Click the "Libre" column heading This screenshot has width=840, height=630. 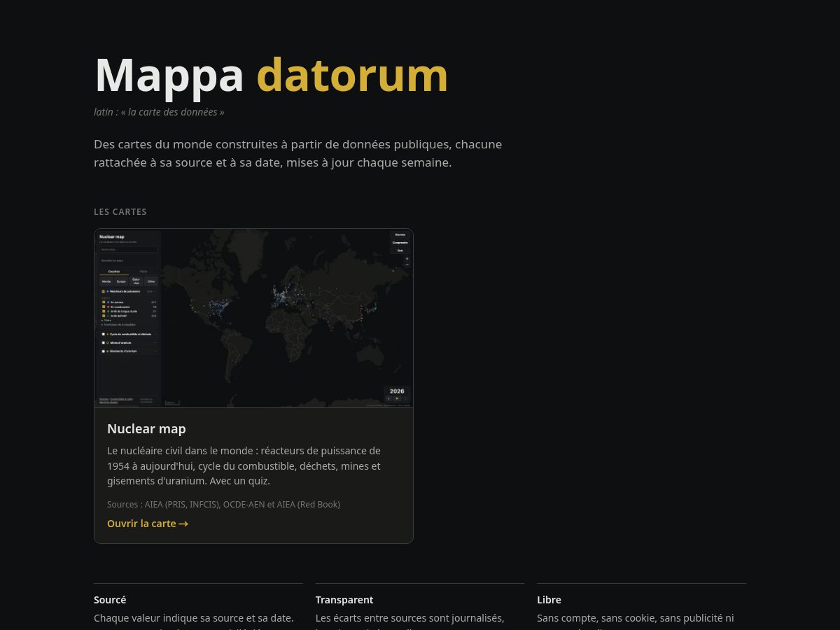(x=549, y=600)
